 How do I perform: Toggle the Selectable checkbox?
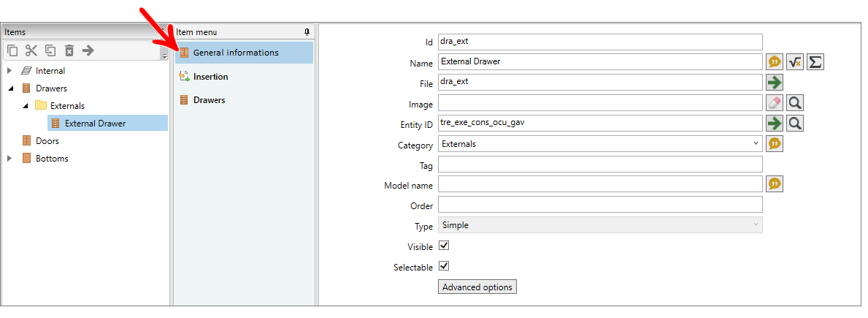coord(443,266)
